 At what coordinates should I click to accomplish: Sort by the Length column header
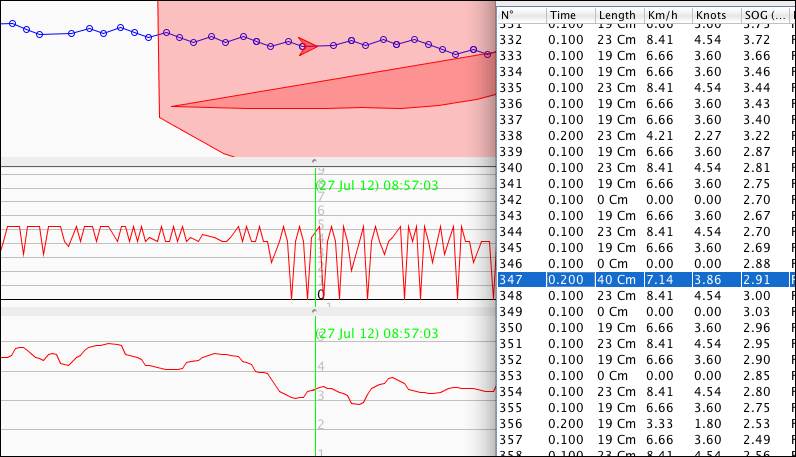click(618, 15)
